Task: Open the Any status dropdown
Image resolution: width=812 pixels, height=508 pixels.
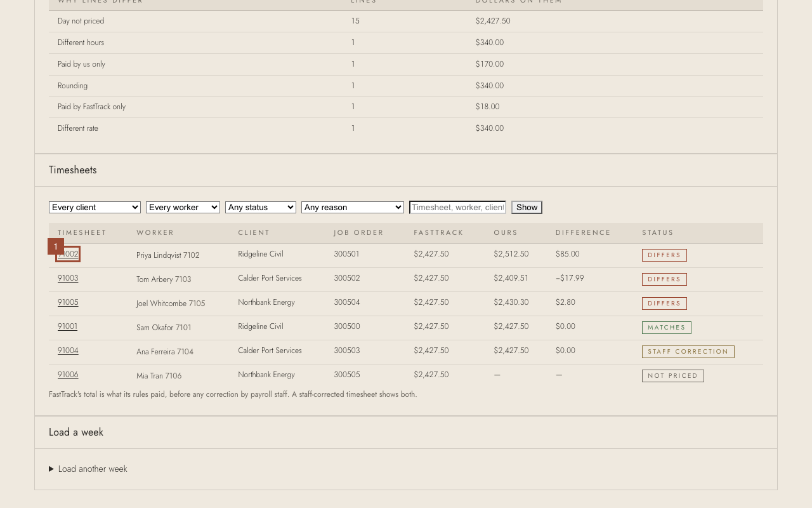Action: point(261,208)
